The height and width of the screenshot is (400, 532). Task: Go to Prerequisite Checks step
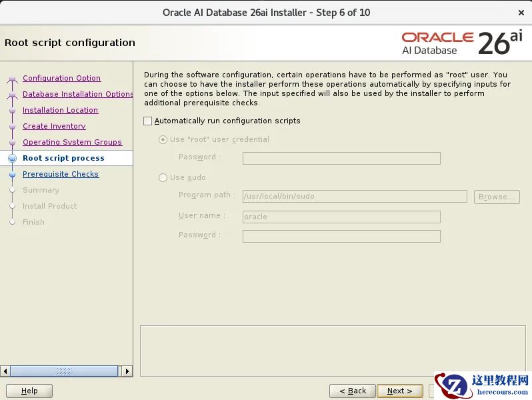tap(61, 174)
